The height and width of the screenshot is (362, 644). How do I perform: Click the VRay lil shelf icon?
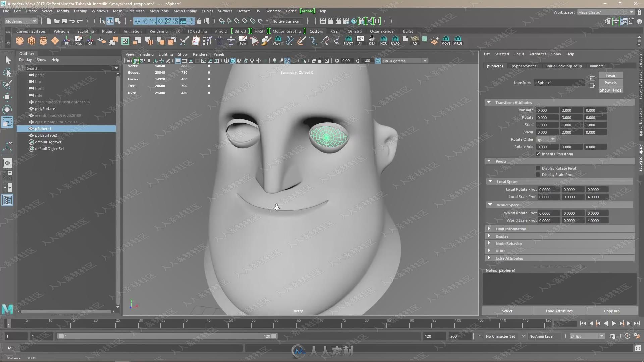(x=278, y=41)
